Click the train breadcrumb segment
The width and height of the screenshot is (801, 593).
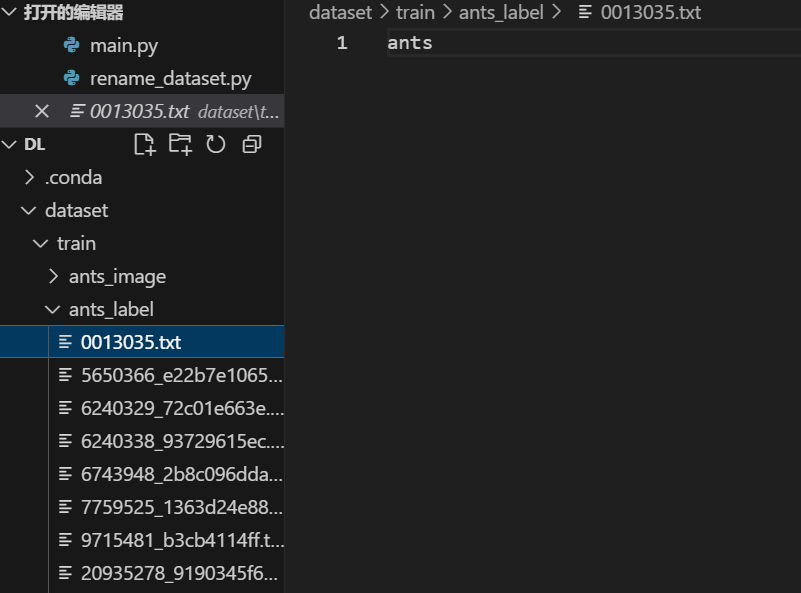tap(415, 12)
